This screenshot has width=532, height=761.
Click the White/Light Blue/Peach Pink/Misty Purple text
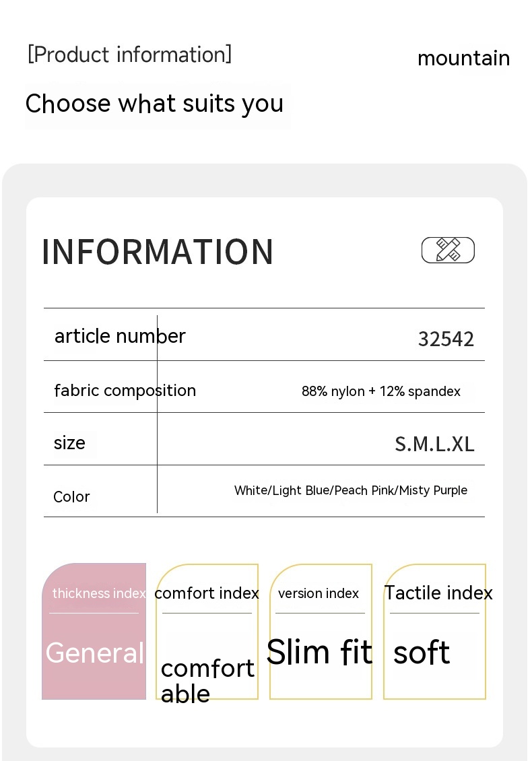click(350, 490)
